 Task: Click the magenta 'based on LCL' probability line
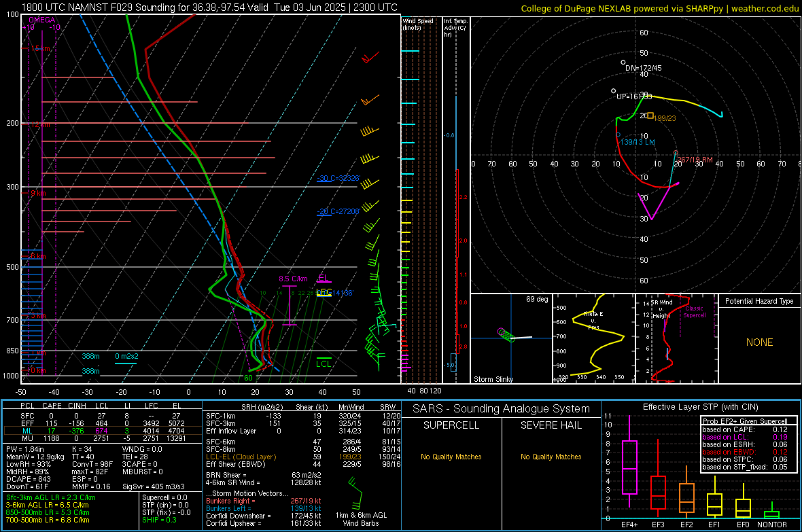[x=744, y=437]
